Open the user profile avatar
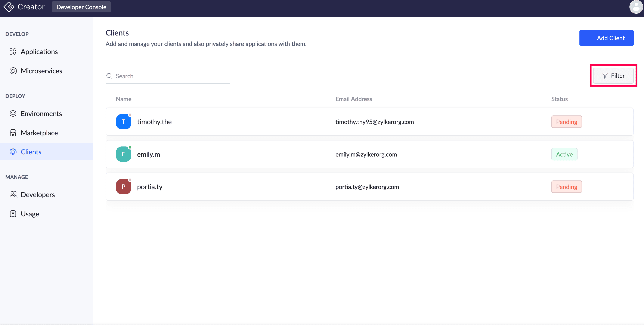Image resolution: width=644 pixels, height=325 pixels. (x=636, y=7)
